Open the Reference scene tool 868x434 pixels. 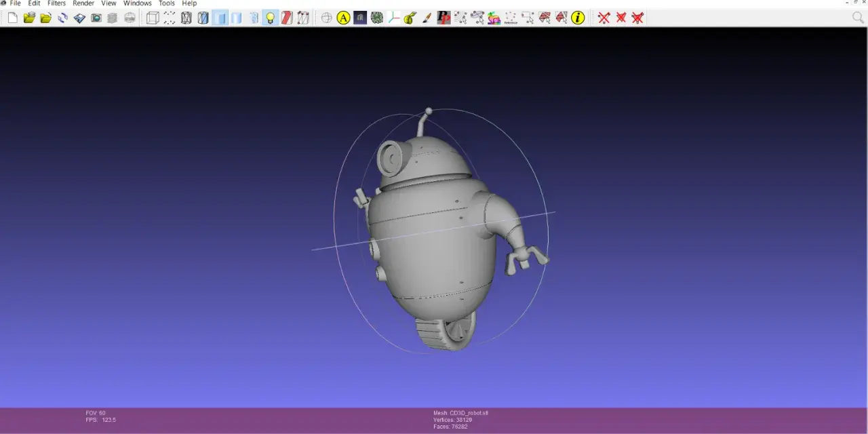click(x=511, y=18)
